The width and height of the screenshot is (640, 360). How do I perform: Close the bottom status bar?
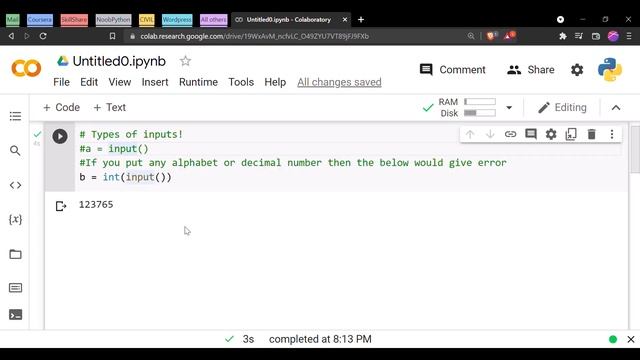coord(631,339)
